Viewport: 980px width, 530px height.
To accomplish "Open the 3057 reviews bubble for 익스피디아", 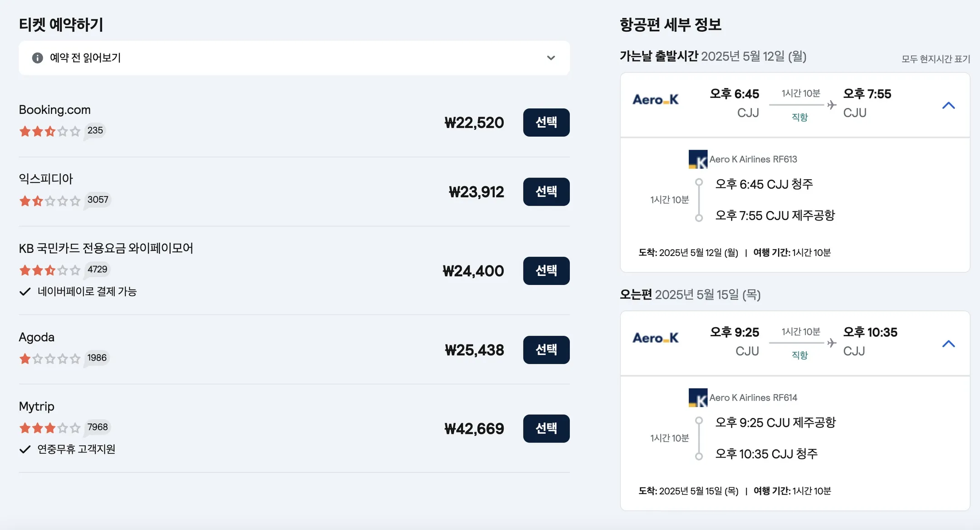I will 98,200.
